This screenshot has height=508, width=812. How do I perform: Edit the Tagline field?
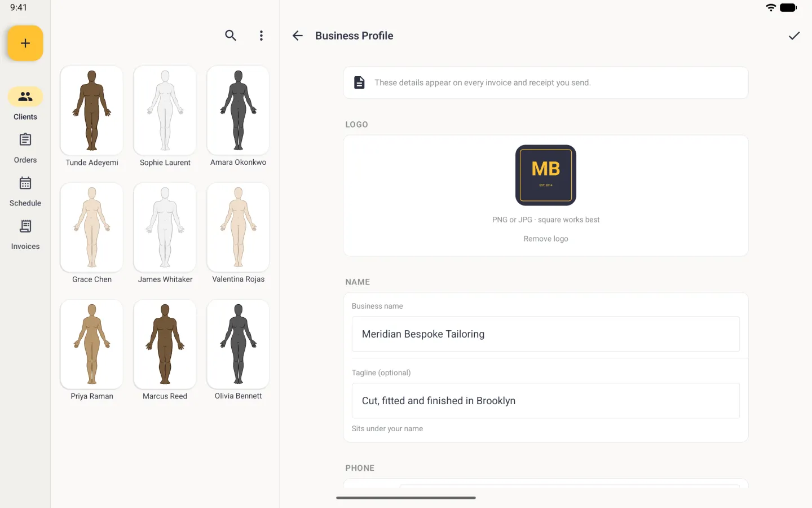(546, 401)
